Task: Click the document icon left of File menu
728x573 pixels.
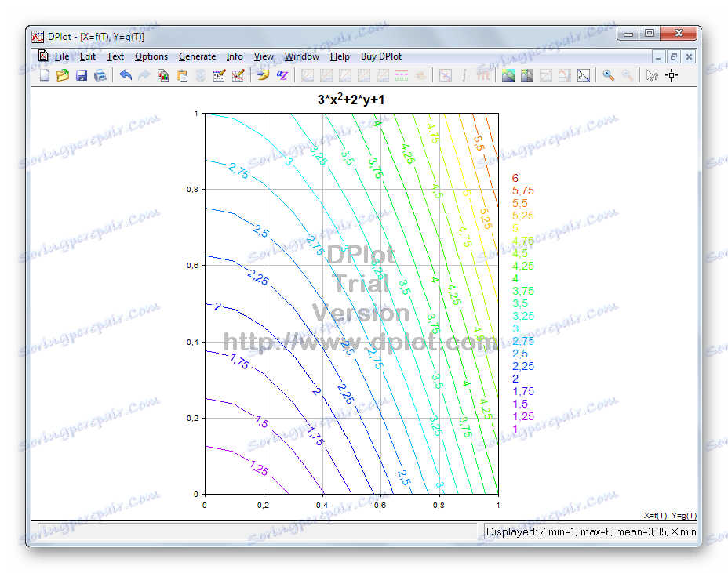Action: (x=43, y=56)
